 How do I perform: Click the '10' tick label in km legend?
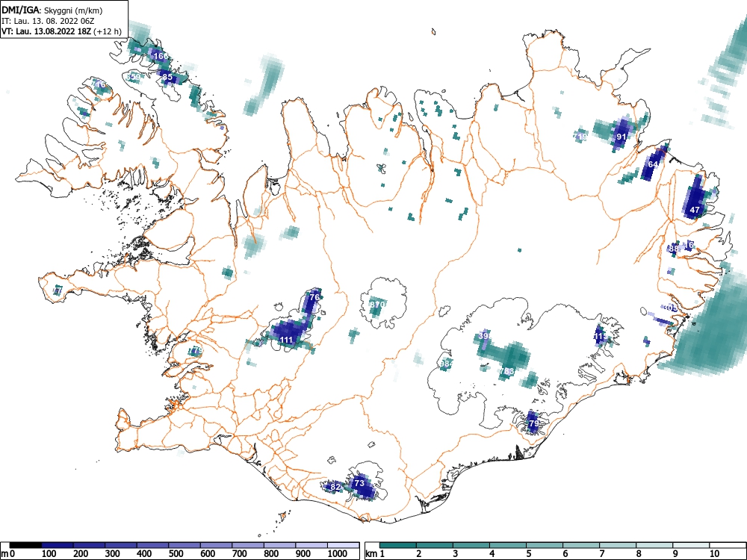point(715,554)
